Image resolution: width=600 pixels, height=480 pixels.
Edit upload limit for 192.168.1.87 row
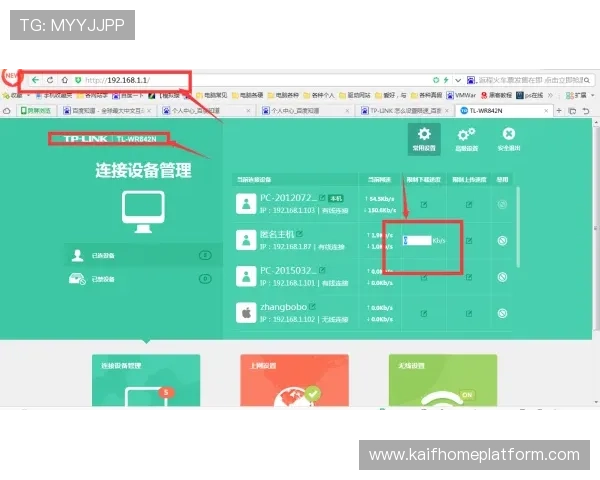469,241
